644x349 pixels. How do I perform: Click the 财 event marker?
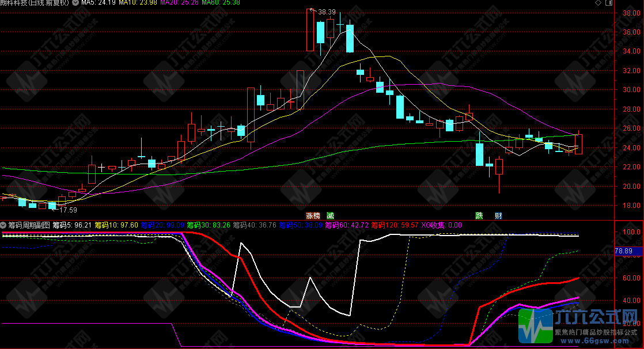pos(498,215)
